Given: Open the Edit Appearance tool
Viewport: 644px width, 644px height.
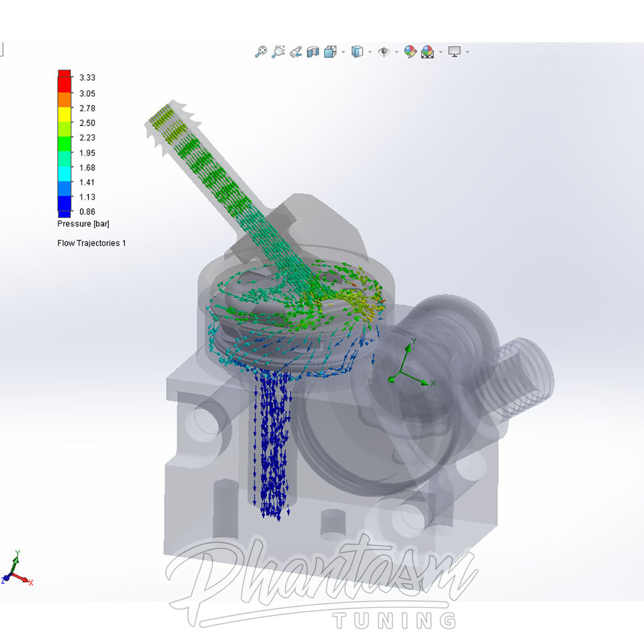Looking at the screenshot, I should [x=410, y=52].
